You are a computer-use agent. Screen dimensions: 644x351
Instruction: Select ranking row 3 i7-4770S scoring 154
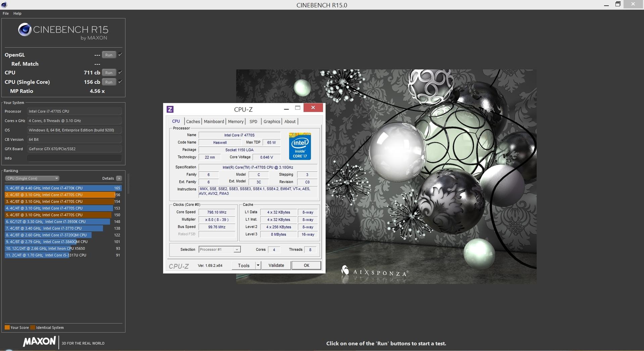(63, 201)
